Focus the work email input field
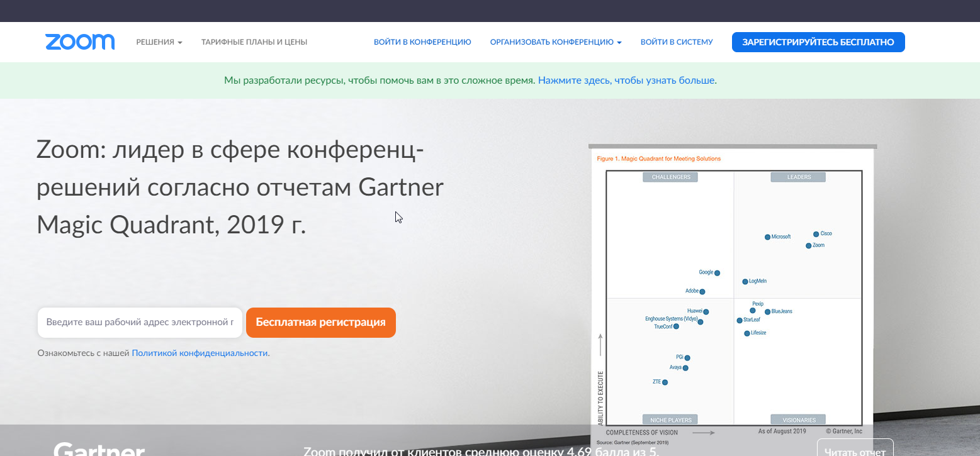Viewport: 980px width, 456px height. (140, 323)
